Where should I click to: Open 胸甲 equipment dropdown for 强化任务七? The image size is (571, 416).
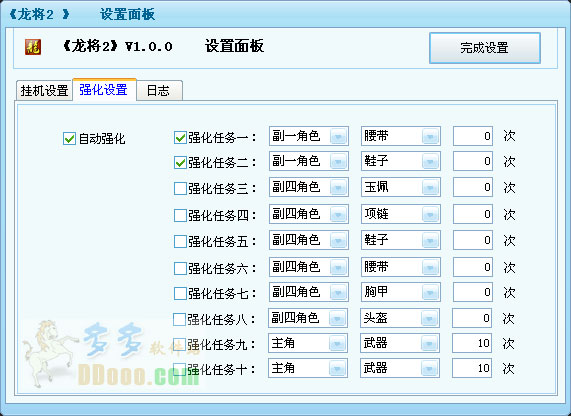[x=401, y=292]
